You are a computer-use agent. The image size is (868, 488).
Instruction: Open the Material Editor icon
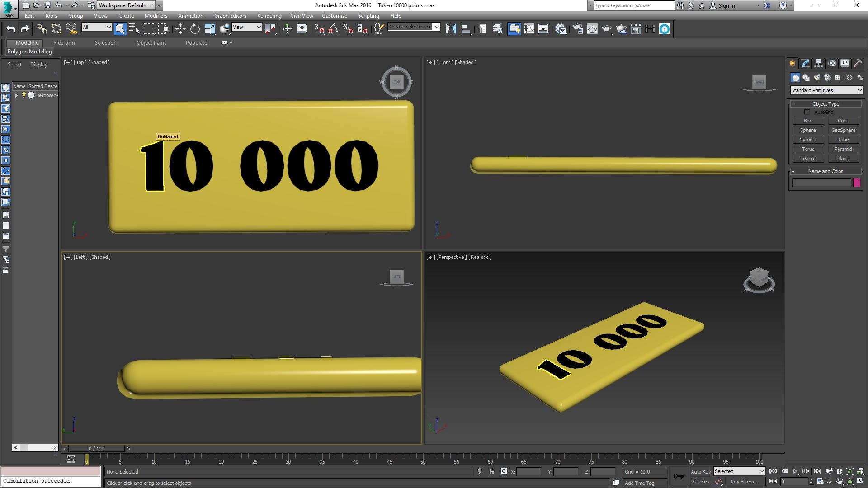pos(561,29)
